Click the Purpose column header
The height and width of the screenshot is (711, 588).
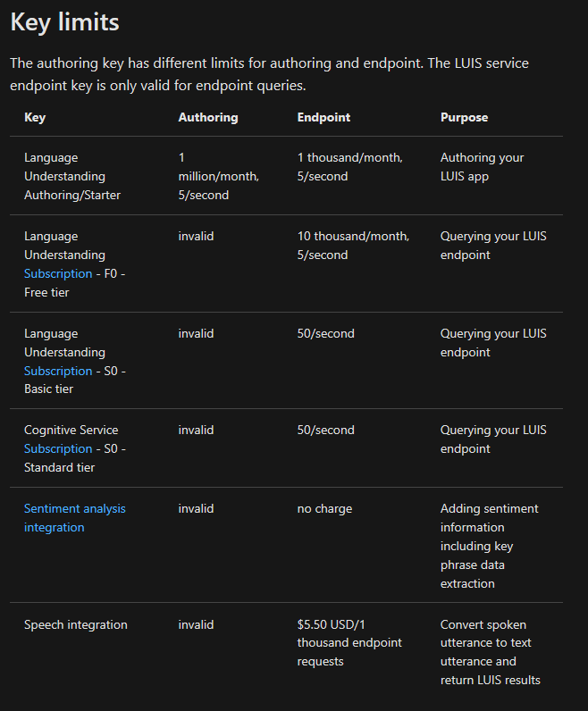464,117
